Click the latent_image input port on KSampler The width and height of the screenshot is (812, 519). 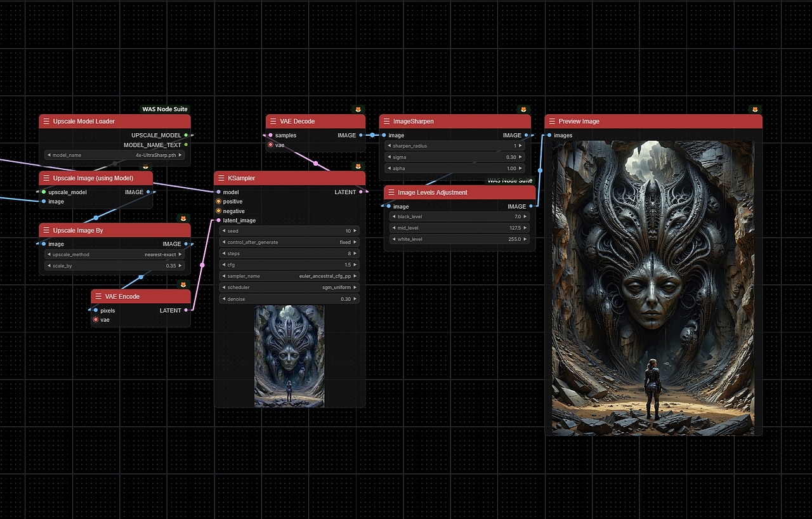218,221
